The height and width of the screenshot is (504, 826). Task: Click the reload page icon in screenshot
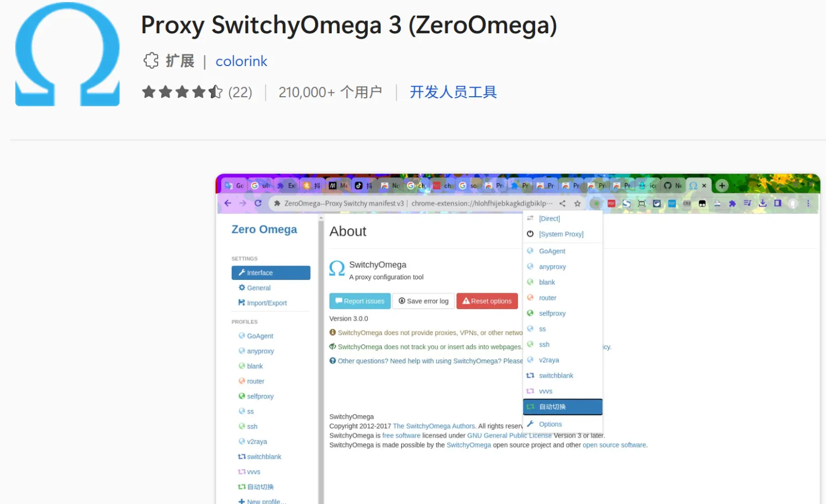click(x=258, y=203)
